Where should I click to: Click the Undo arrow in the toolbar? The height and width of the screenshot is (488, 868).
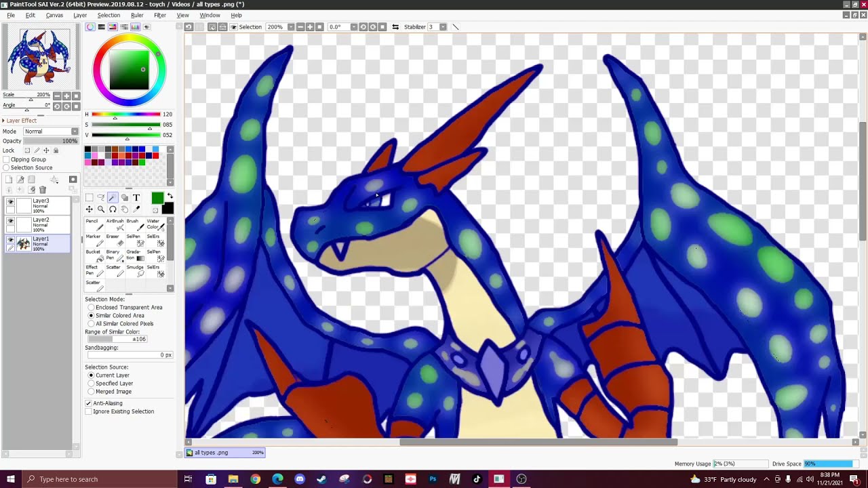pyautogui.click(x=189, y=26)
